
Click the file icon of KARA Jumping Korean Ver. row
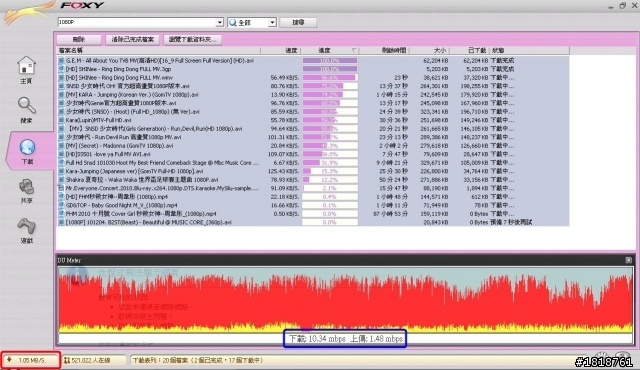tap(61, 95)
